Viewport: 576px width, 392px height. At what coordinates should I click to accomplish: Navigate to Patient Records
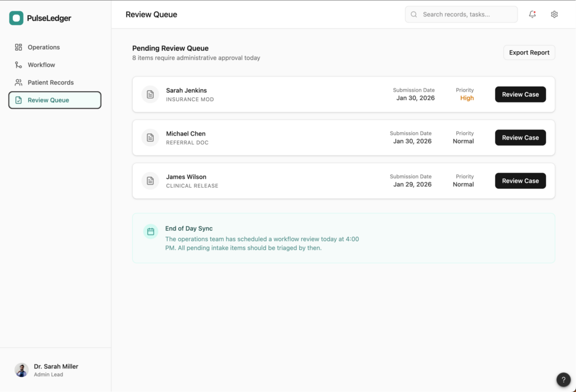tap(55, 82)
